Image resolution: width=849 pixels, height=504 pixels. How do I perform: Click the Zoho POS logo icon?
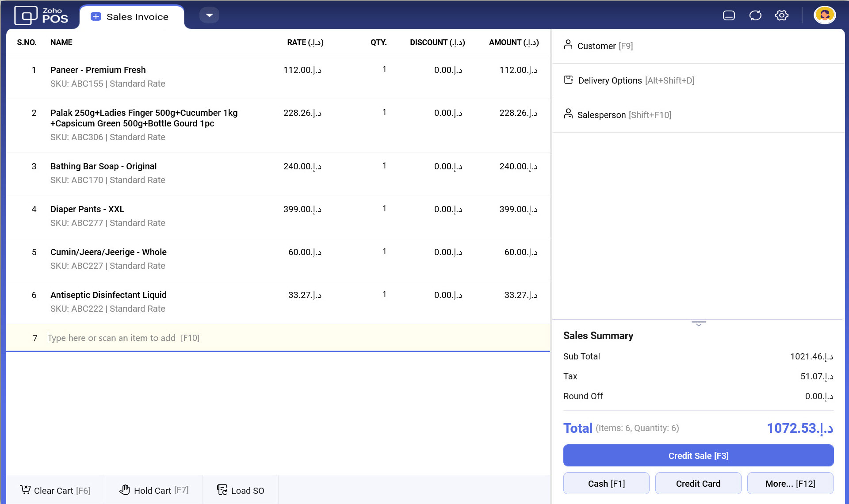tap(26, 16)
